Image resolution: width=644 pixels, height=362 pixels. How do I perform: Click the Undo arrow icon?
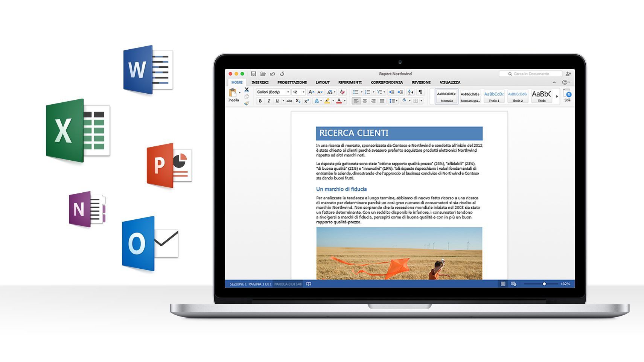(x=273, y=74)
